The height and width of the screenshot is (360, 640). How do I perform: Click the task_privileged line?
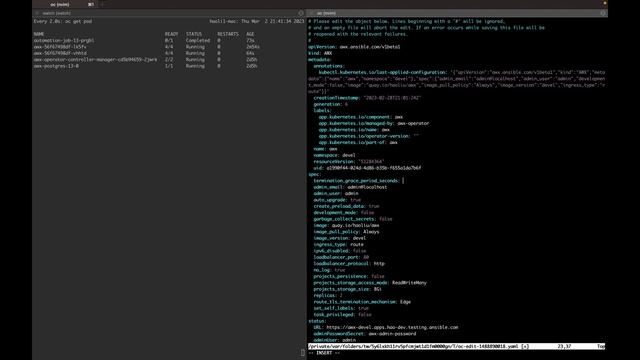342,314
